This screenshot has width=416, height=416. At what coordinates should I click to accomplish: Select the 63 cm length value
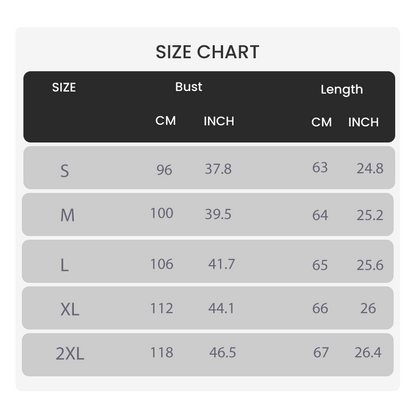coord(320,167)
